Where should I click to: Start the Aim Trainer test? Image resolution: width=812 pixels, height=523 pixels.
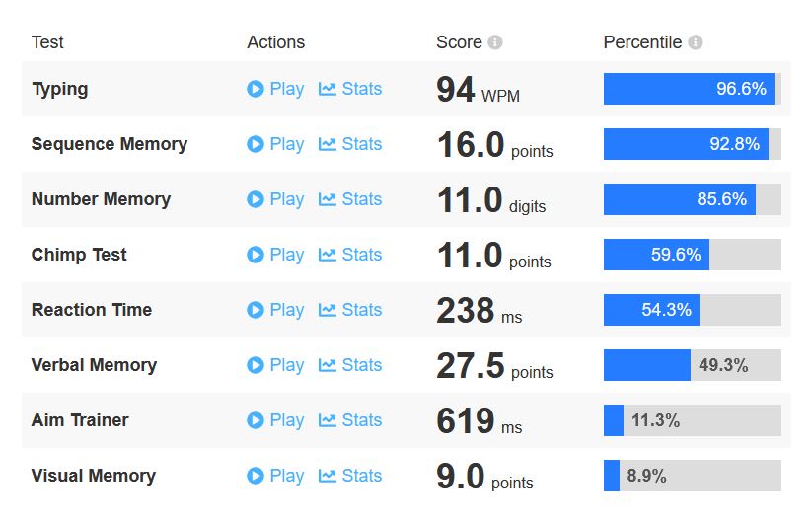click(275, 420)
